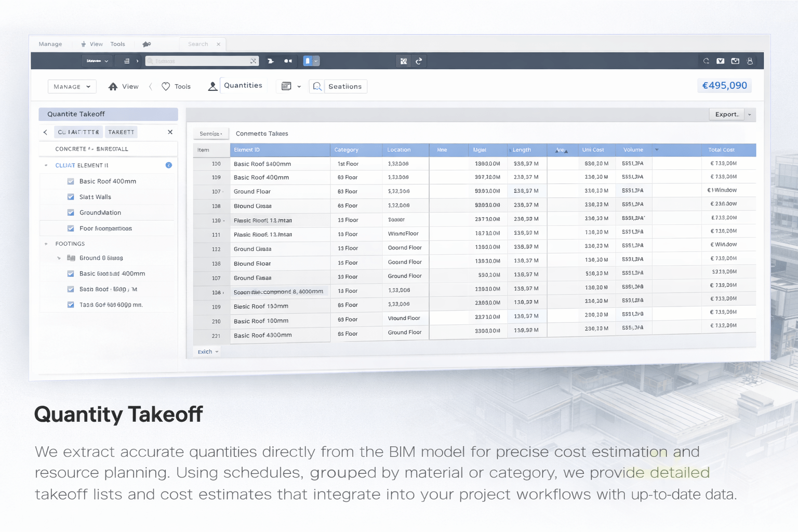Viewport: 798px width, 532px height.
Task: Switch to the Quantities tab
Action: coord(243,86)
